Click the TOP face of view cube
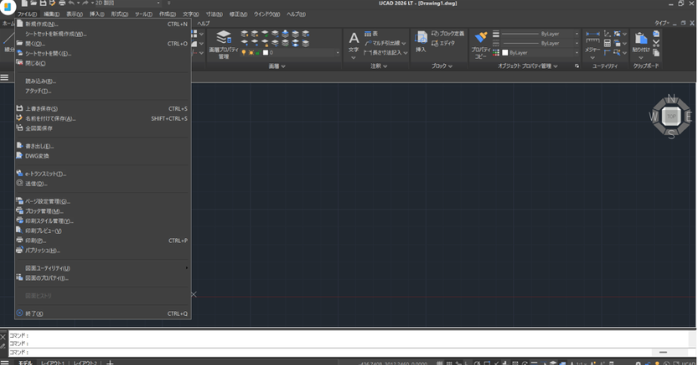Screen dimensions: 698x365 coord(671,117)
